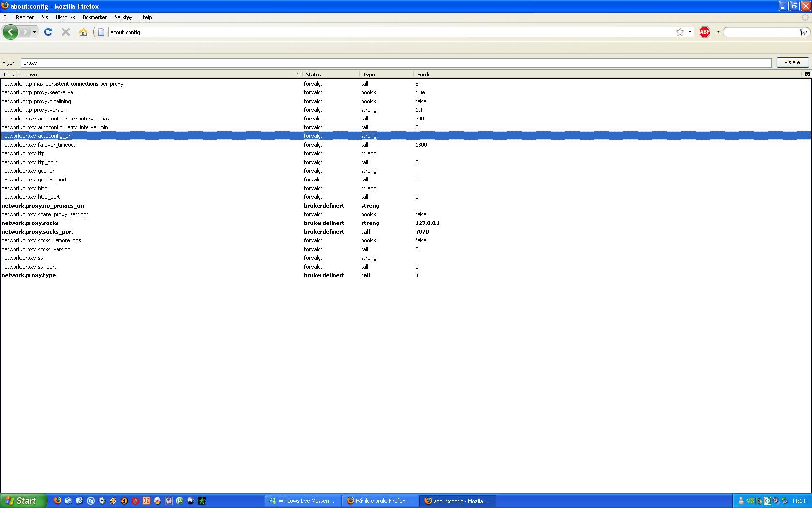Open the Historikk menu
812x508 pixels.
click(65, 17)
